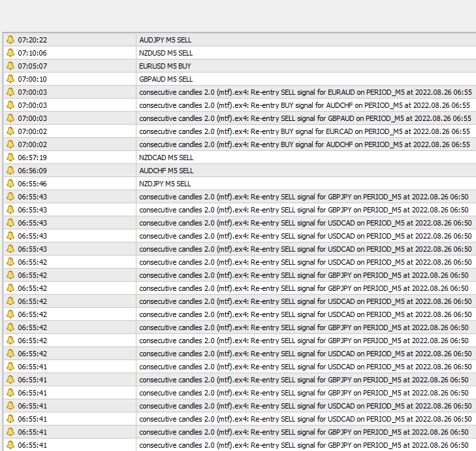Click the 06:55:46 timestamp
Screen dimensions: 476x451
tap(32, 184)
